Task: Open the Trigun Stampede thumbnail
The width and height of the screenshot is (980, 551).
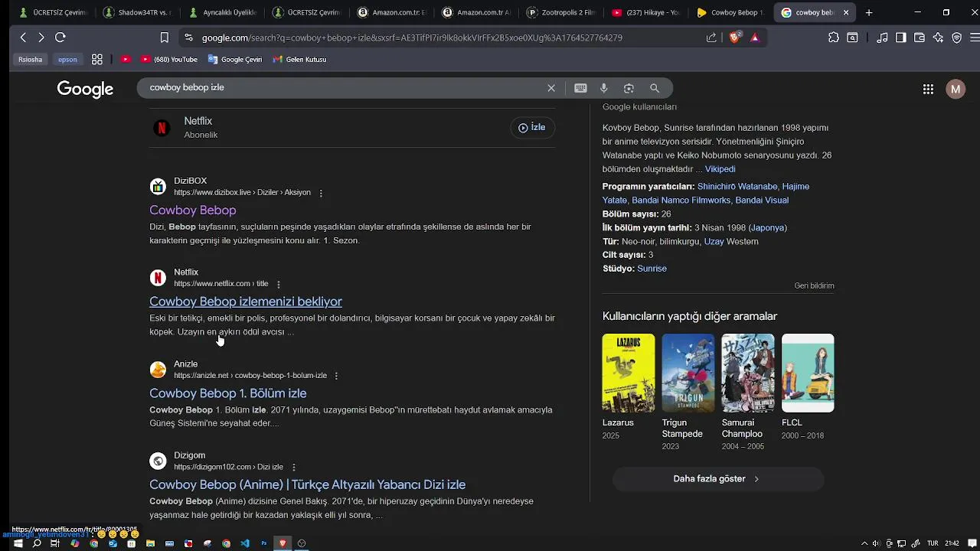Action: point(688,373)
